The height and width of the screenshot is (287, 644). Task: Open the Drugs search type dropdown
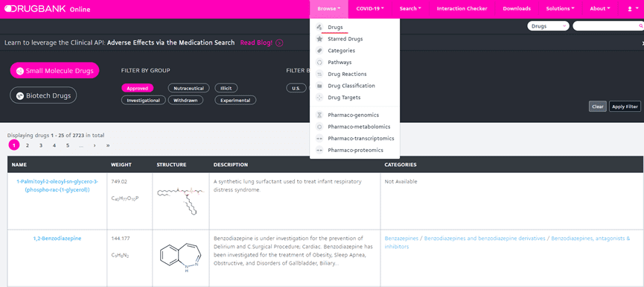coord(548,26)
